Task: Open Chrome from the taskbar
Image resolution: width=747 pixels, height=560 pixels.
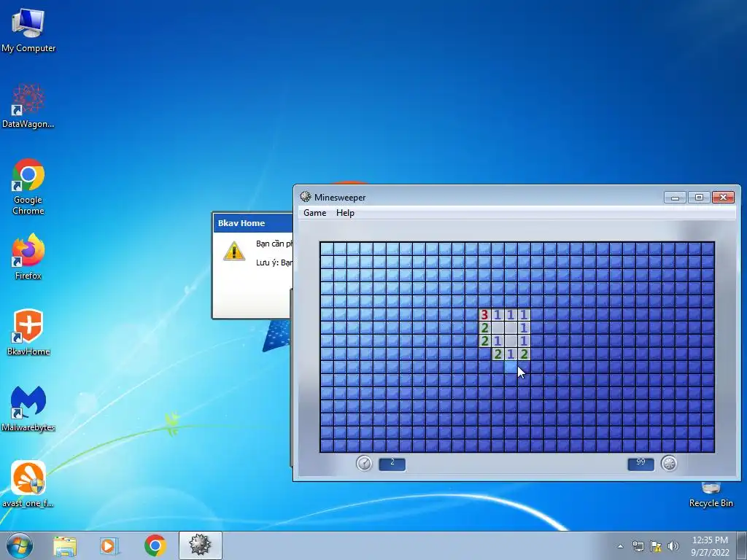Action: pyautogui.click(x=155, y=545)
